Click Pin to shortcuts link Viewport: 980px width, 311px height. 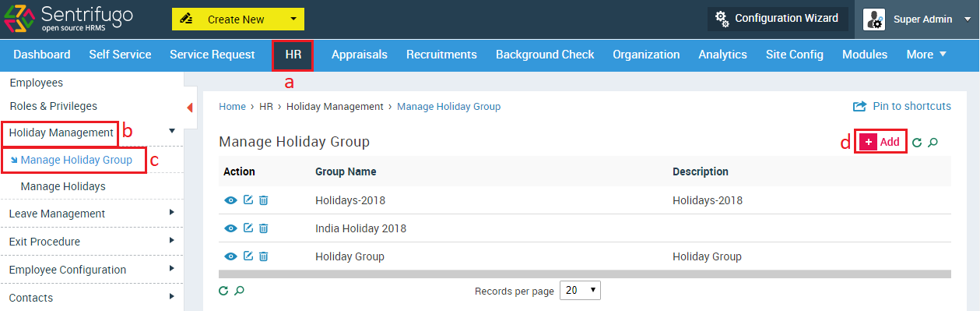pos(902,106)
